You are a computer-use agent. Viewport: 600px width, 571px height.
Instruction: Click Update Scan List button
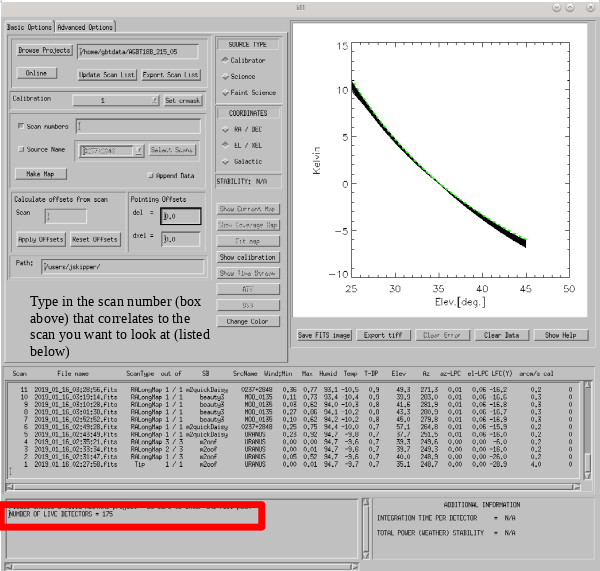point(107,75)
